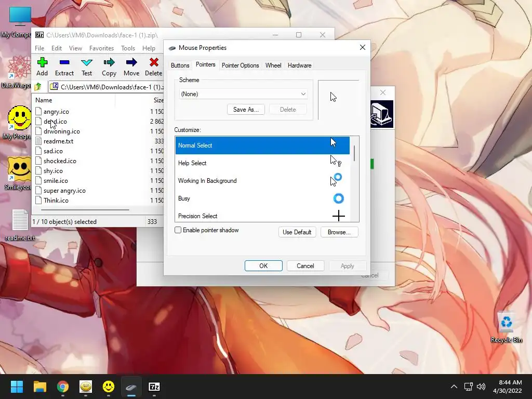The height and width of the screenshot is (399, 532).
Task: Open the Smileycon desktop shortcut
Action: tap(19, 169)
